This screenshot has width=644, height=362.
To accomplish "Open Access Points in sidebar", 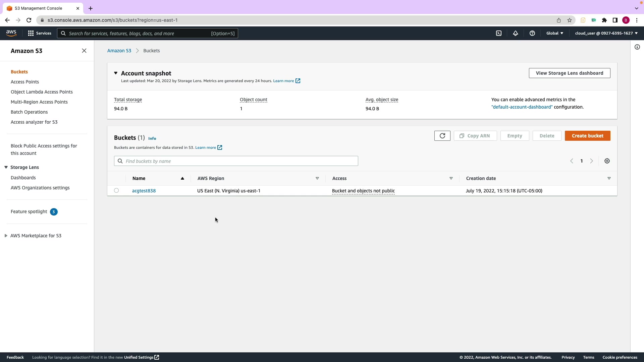I will [x=25, y=82].
